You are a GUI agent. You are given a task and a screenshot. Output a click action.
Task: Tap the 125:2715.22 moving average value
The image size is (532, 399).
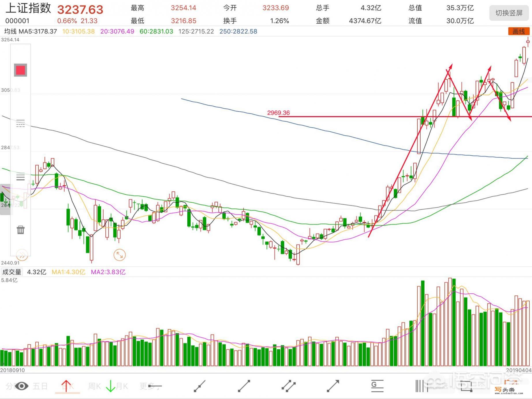click(x=196, y=31)
